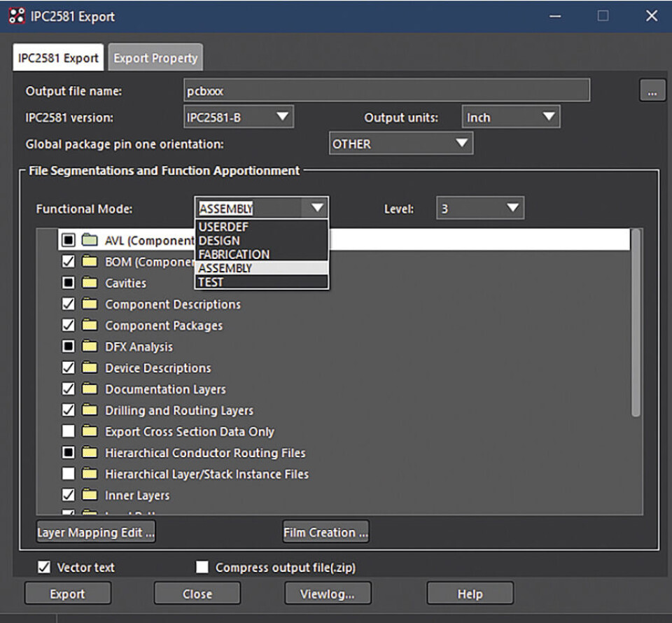
Task: Select the Inner Layers row label
Action: [137, 496]
